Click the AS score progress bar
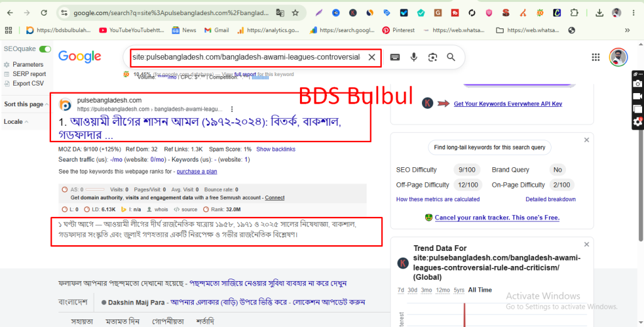 tap(95, 190)
